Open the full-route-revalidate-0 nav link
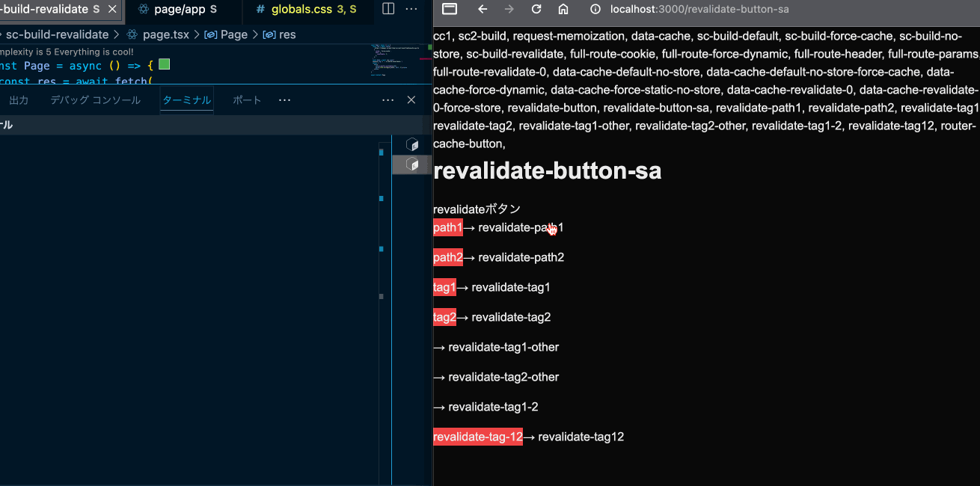 (x=490, y=72)
